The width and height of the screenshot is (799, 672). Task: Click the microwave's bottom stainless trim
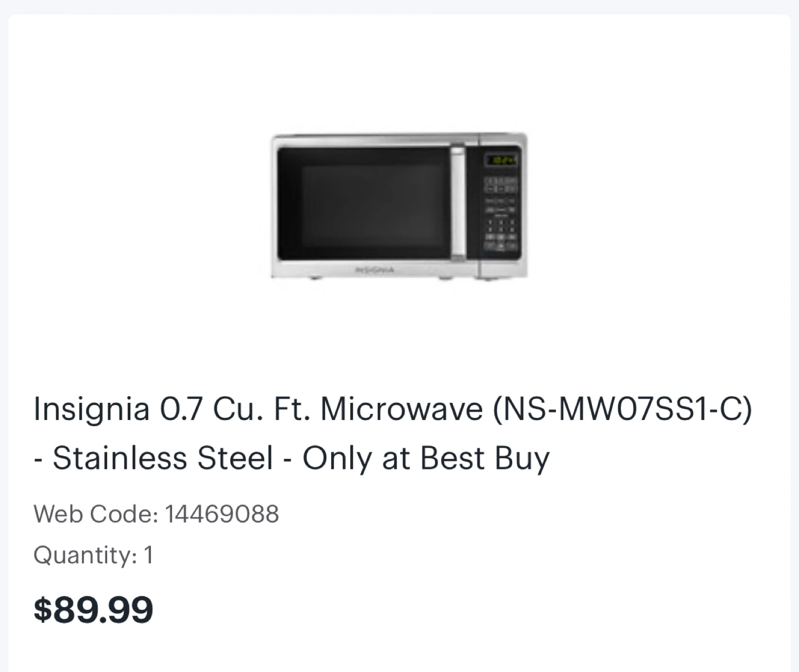(399, 269)
